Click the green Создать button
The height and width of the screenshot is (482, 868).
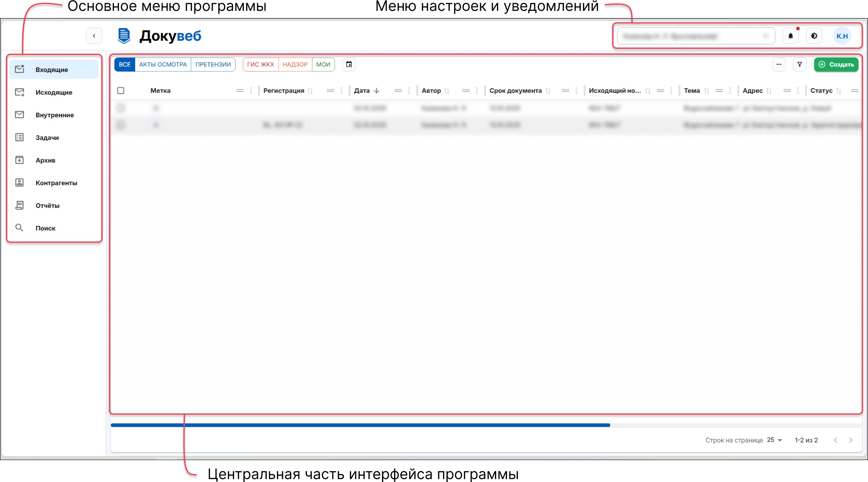click(x=836, y=64)
